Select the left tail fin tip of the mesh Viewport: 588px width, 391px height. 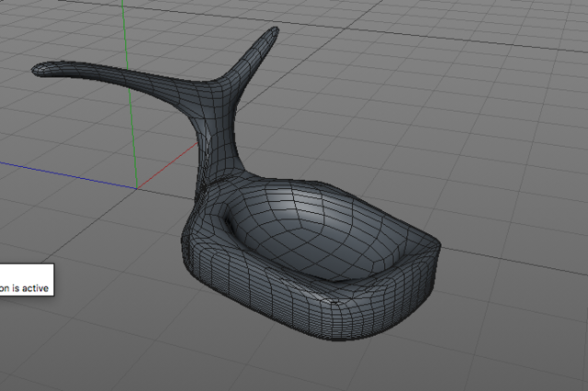tap(40, 70)
